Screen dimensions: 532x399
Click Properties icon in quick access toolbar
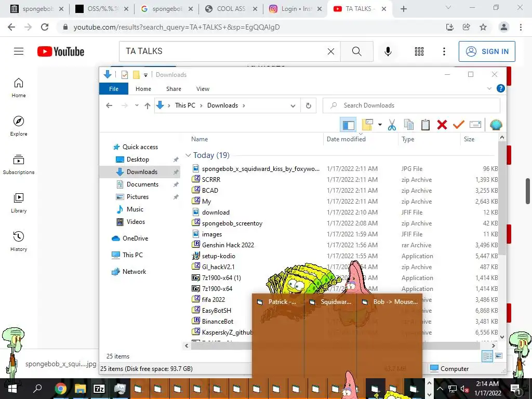(x=125, y=75)
